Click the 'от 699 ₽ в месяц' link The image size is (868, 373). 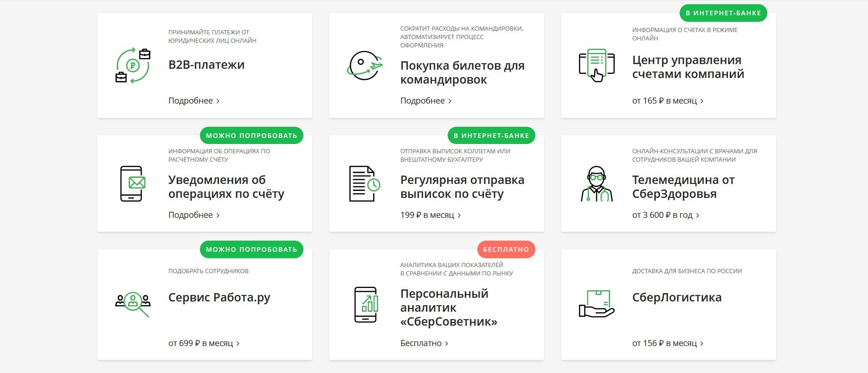[203, 343]
